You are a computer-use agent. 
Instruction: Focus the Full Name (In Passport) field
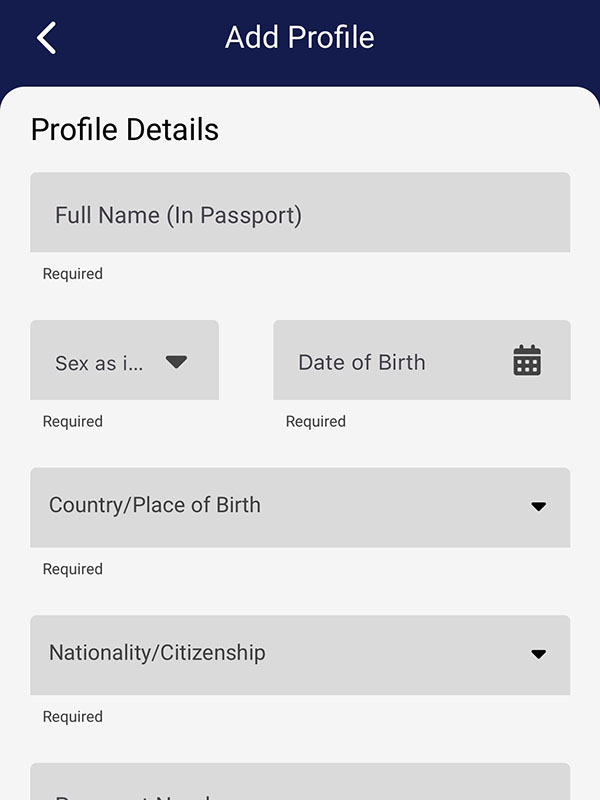point(300,212)
